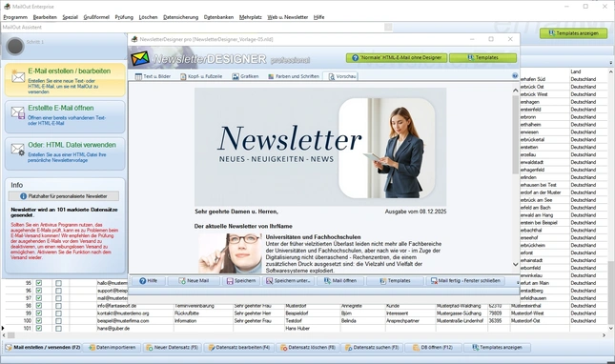Open the Web u. Newsletter menu

pyautogui.click(x=288, y=17)
